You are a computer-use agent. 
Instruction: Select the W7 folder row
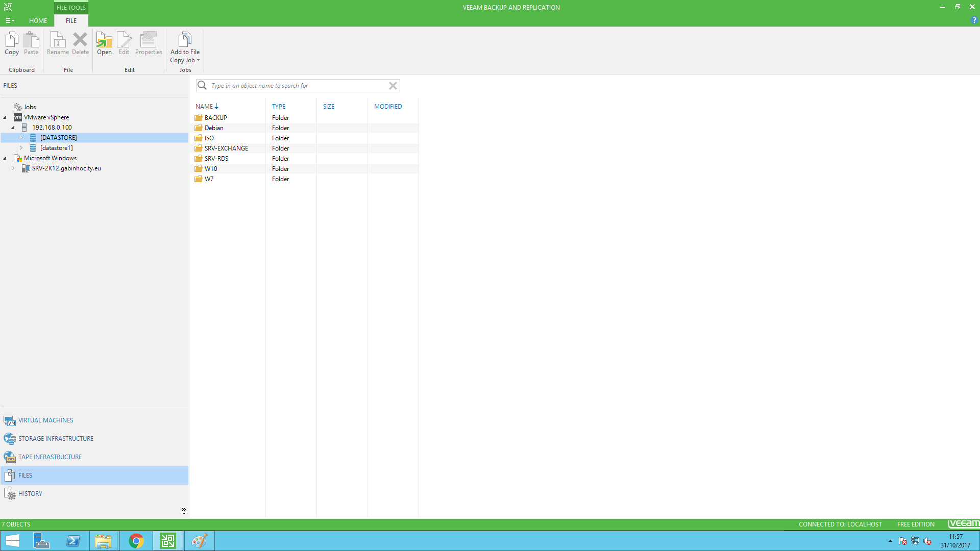pos(305,179)
